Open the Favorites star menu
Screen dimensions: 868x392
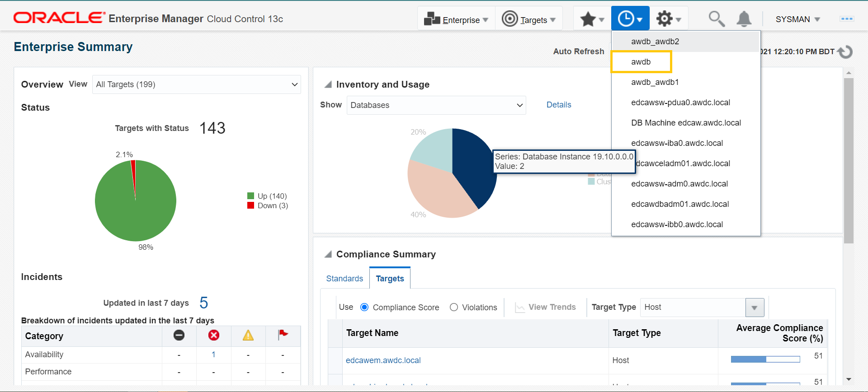click(x=592, y=19)
